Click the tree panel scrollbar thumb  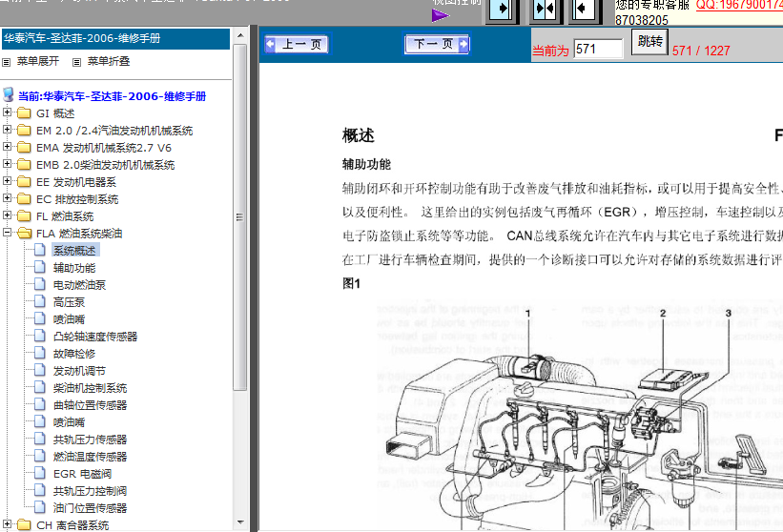240,217
